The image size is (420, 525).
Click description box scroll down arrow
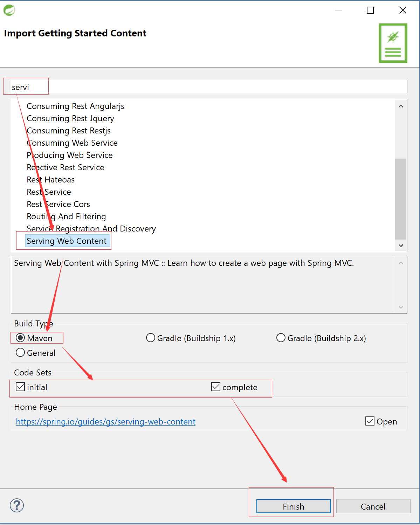(x=401, y=307)
